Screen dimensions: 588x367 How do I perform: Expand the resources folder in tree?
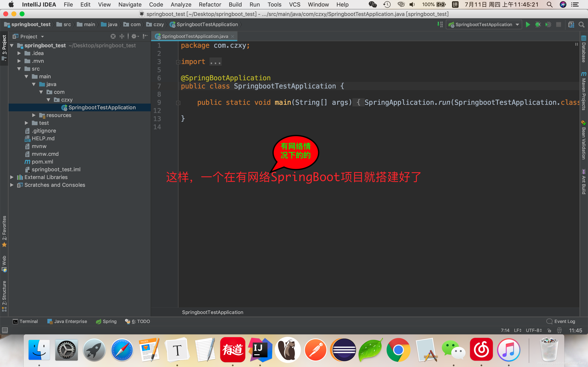[x=34, y=115]
